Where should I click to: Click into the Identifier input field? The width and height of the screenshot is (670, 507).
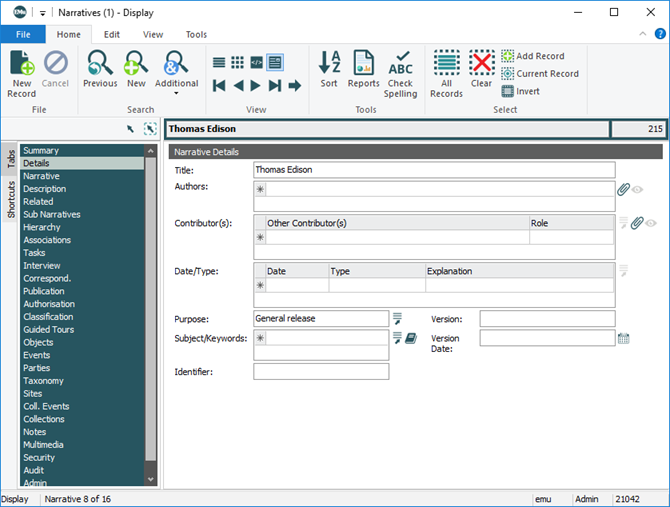[x=321, y=372]
